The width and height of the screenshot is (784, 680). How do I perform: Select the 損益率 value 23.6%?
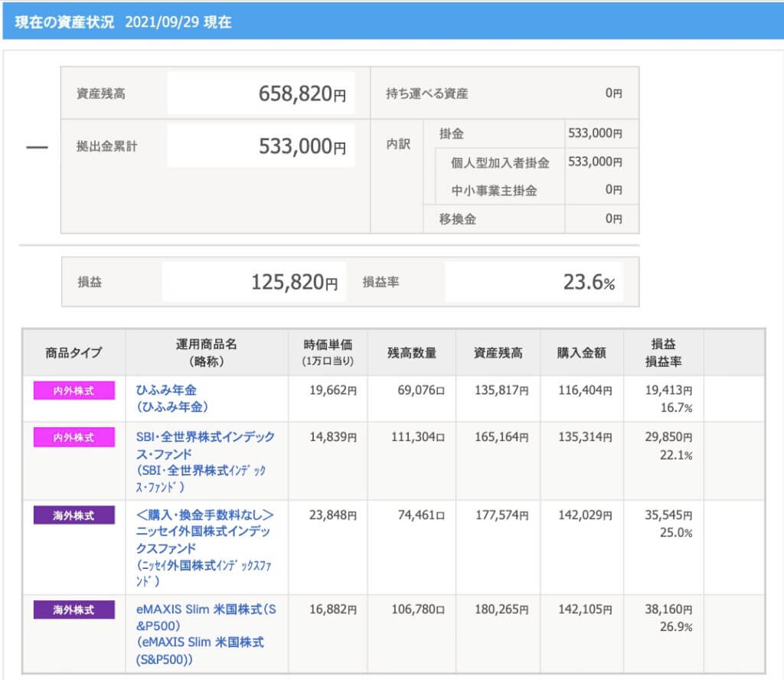(589, 282)
